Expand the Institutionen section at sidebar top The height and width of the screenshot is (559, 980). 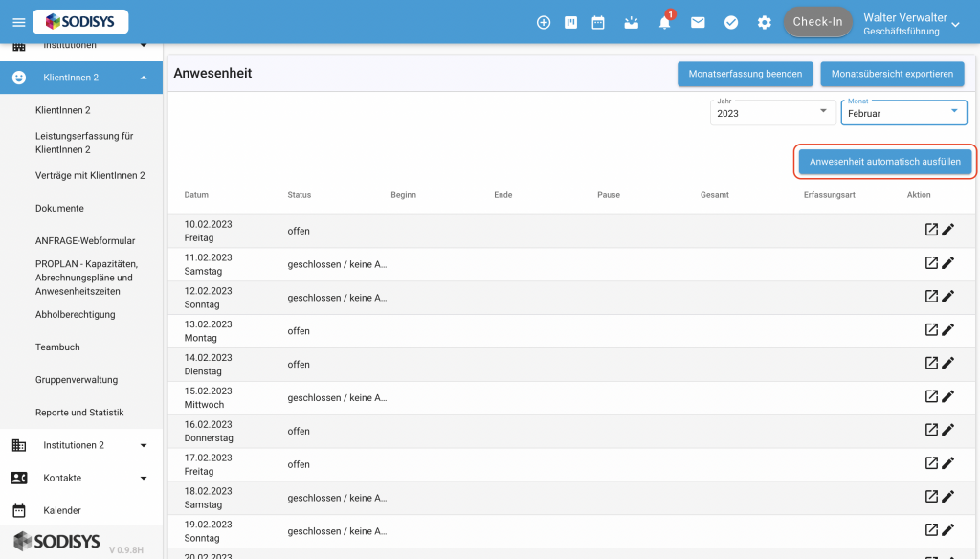pos(144,45)
